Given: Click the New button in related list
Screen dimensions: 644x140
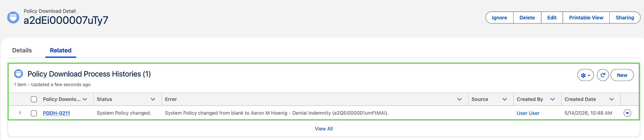Looking at the screenshot, I should click(x=622, y=75).
